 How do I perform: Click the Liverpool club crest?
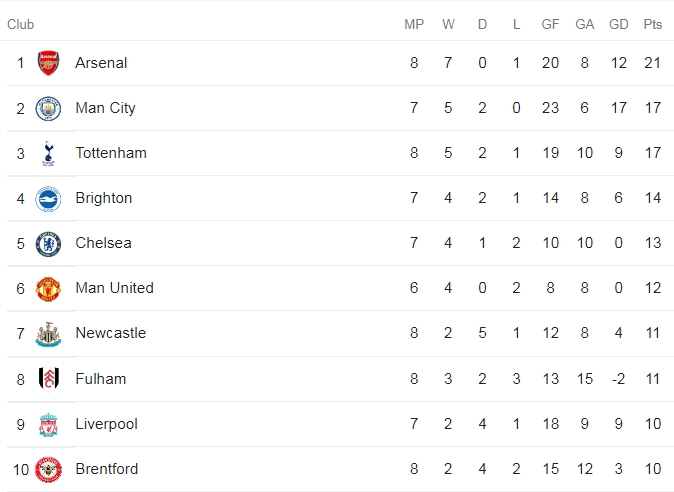point(48,425)
